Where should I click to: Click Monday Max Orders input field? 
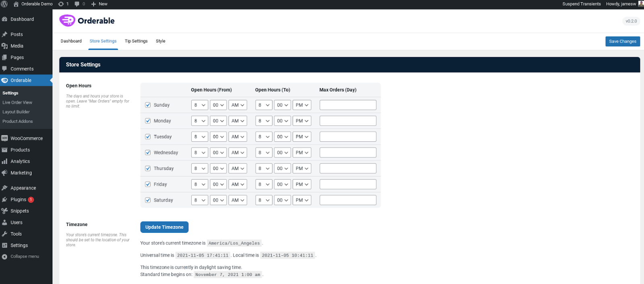click(348, 121)
